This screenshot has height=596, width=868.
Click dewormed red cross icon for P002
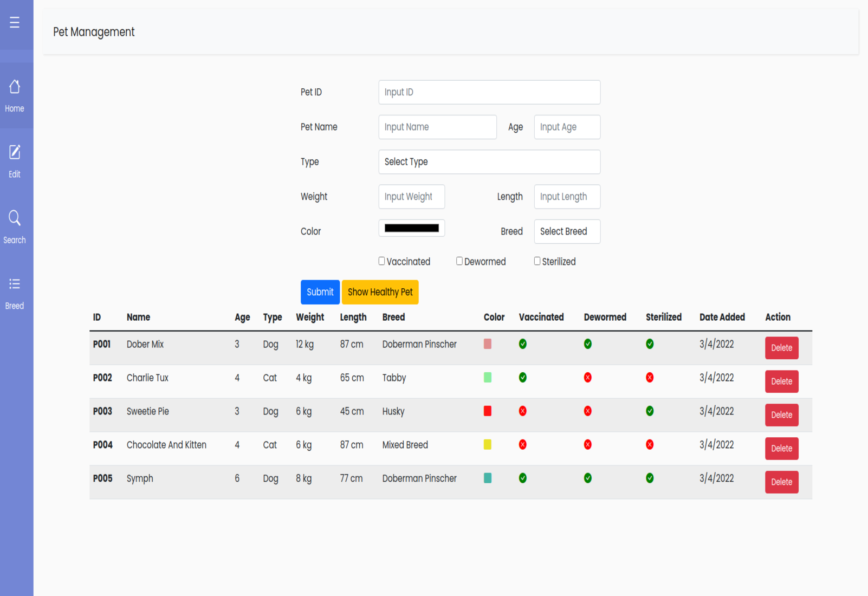pos(587,378)
